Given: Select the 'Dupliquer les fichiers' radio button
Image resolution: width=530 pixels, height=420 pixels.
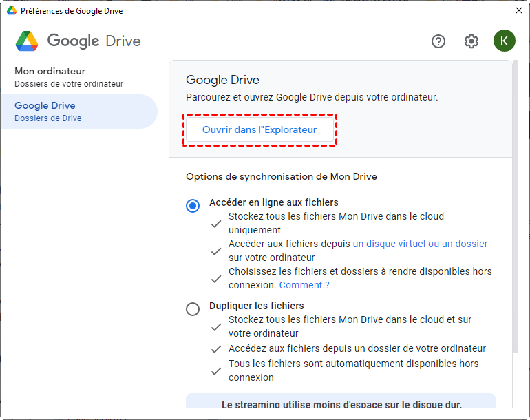Looking at the screenshot, I should tap(193, 309).
